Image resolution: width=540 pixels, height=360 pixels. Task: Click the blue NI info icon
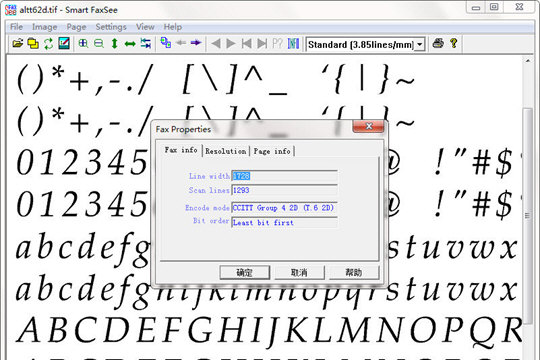coord(293,44)
